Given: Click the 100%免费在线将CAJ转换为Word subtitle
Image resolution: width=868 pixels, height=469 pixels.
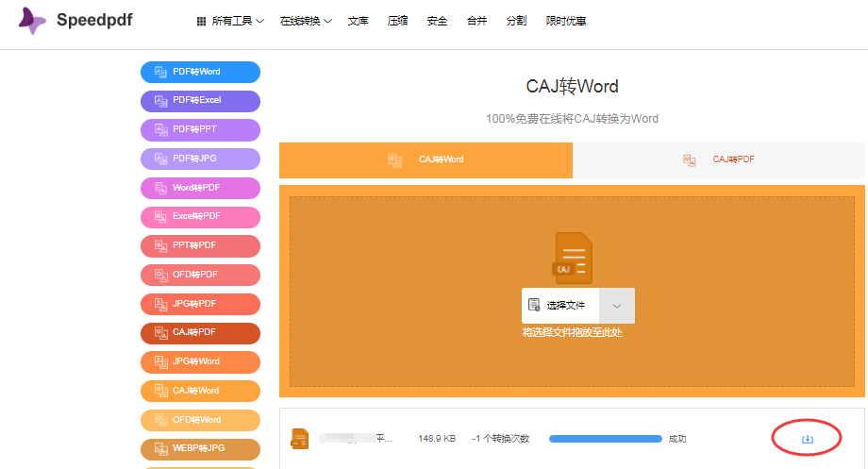Looking at the screenshot, I should pyautogui.click(x=573, y=119).
